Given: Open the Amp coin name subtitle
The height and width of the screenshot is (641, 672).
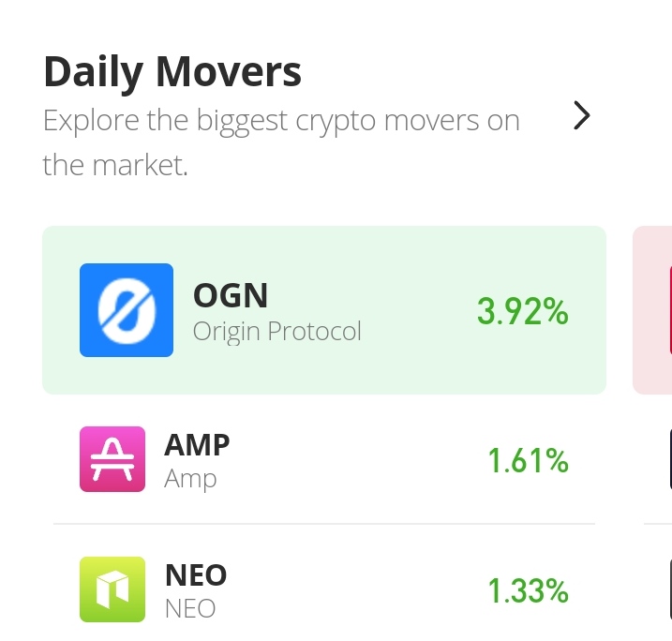Looking at the screenshot, I should click(x=190, y=479).
